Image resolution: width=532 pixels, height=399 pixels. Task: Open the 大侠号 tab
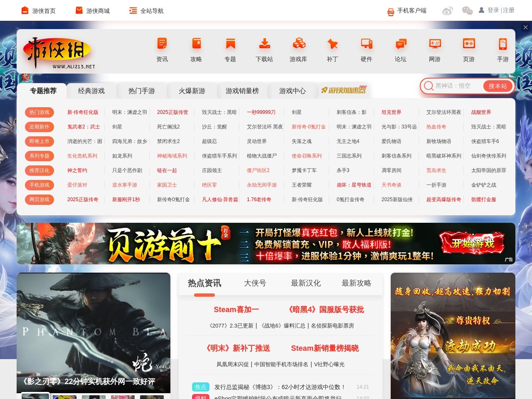tap(255, 283)
